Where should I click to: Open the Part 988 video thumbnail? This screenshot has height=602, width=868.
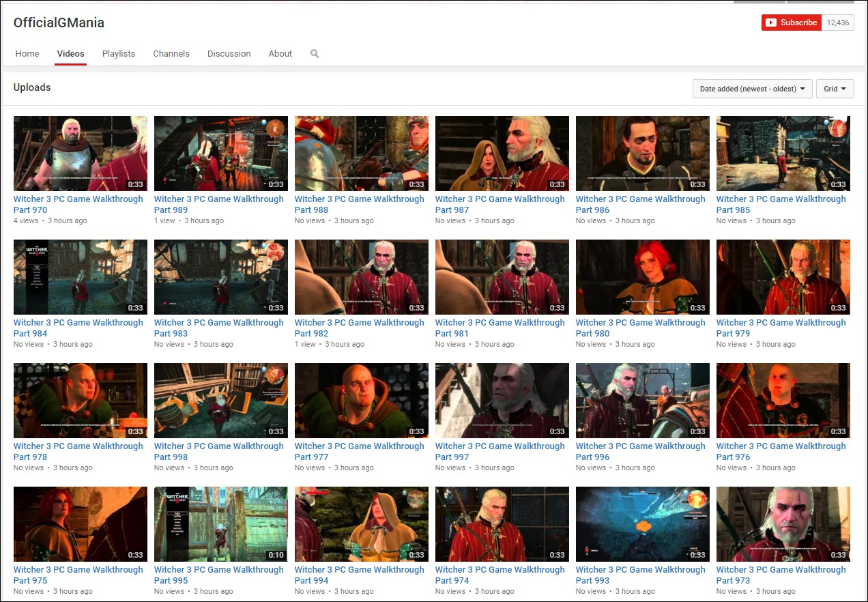click(362, 154)
